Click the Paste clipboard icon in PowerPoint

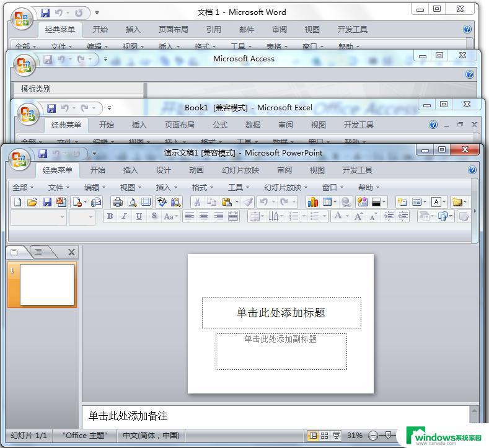click(x=226, y=202)
